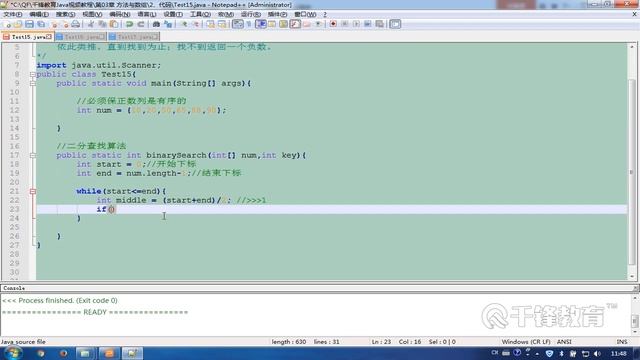Viewport: 640px width, 360px height.
Task: Click the Print toolbar icon
Action: (76, 24)
